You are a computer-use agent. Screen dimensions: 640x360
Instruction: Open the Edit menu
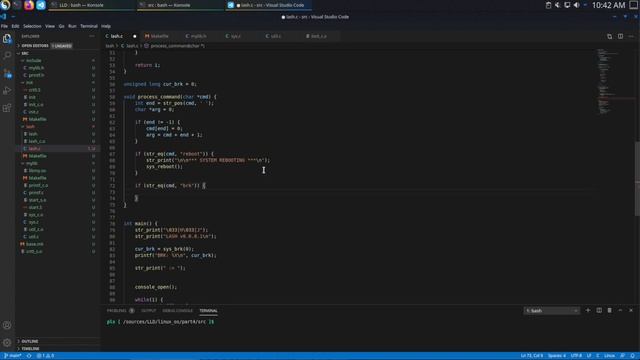coord(15,26)
